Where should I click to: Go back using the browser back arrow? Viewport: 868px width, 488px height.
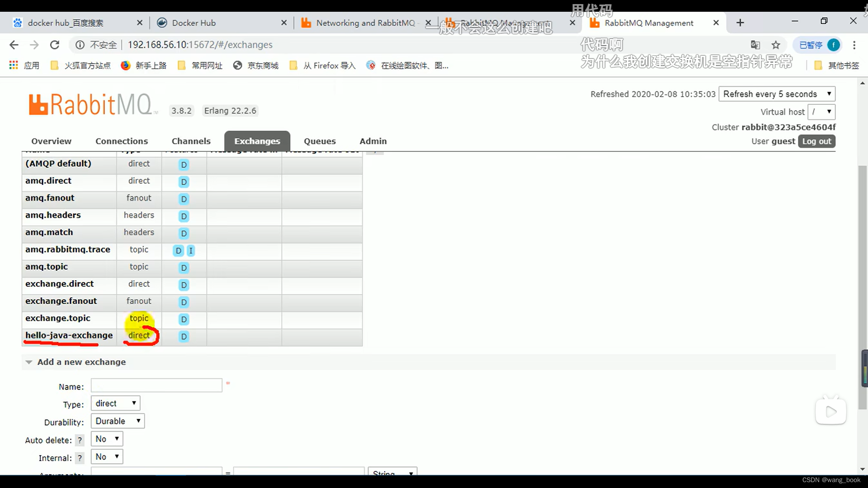14,45
